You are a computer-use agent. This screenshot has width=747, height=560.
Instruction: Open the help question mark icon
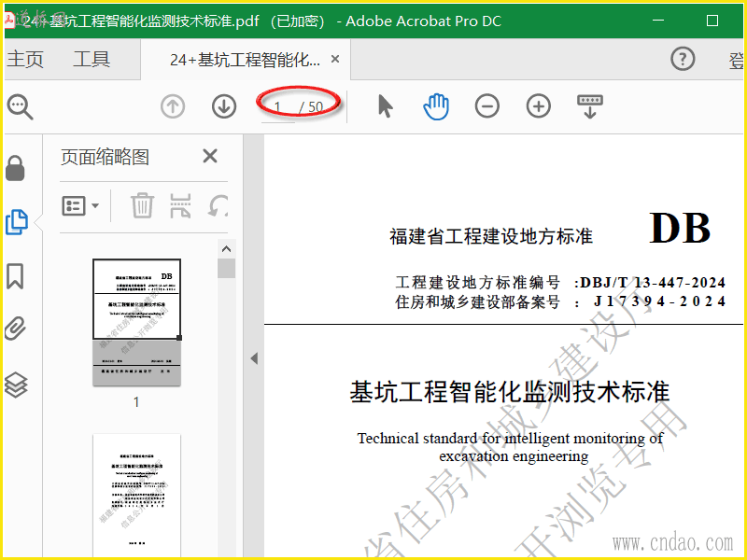[x=683, y=59]
